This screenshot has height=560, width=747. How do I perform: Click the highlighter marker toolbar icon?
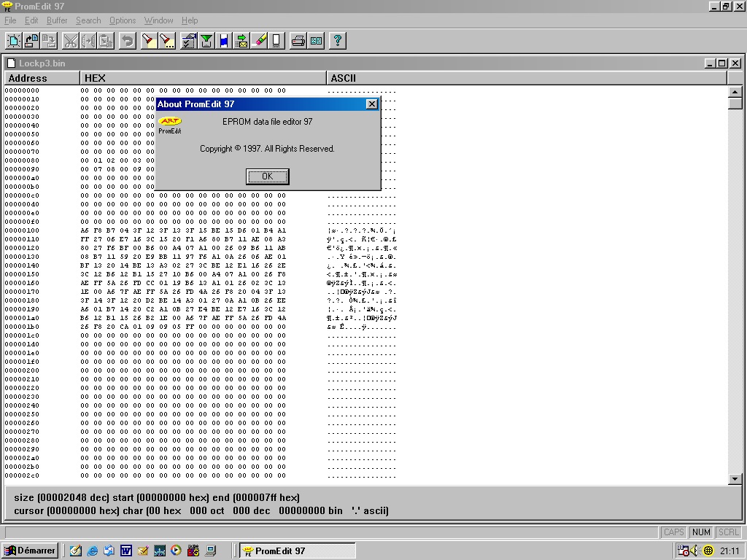259,41
